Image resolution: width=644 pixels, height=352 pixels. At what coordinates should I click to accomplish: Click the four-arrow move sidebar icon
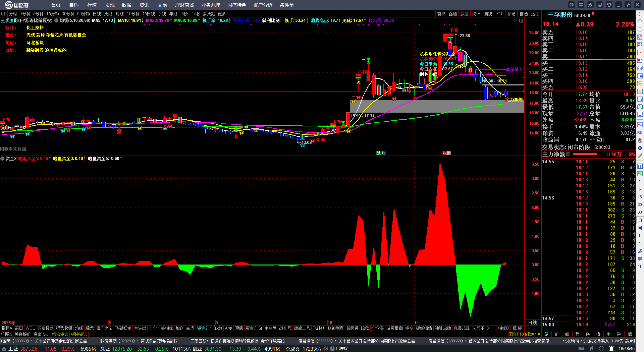point(640,148)
